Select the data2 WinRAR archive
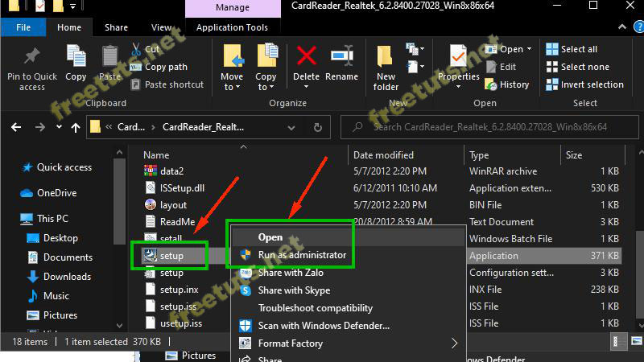Screen dimensions: 644x362 tap(164, 171)
